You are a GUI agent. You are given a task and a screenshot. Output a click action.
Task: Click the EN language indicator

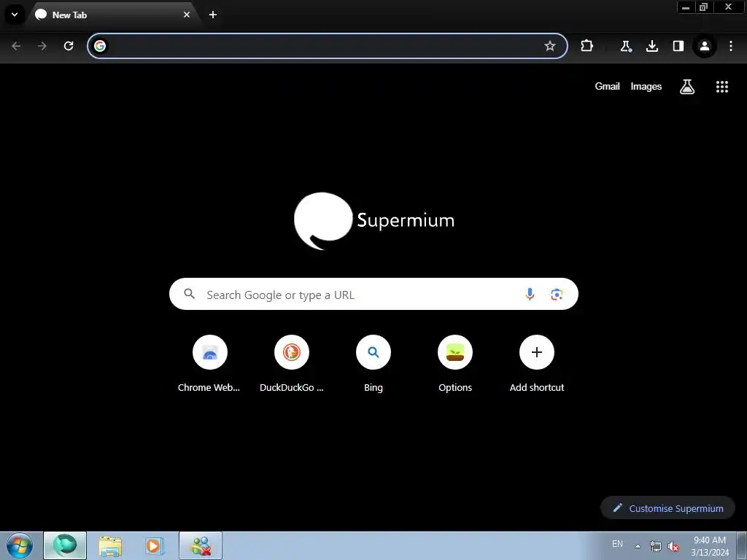617,544
